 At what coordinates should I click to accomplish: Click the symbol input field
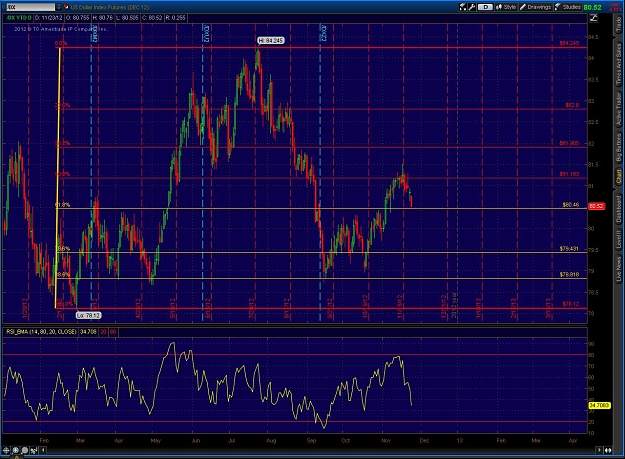[31, 7]
